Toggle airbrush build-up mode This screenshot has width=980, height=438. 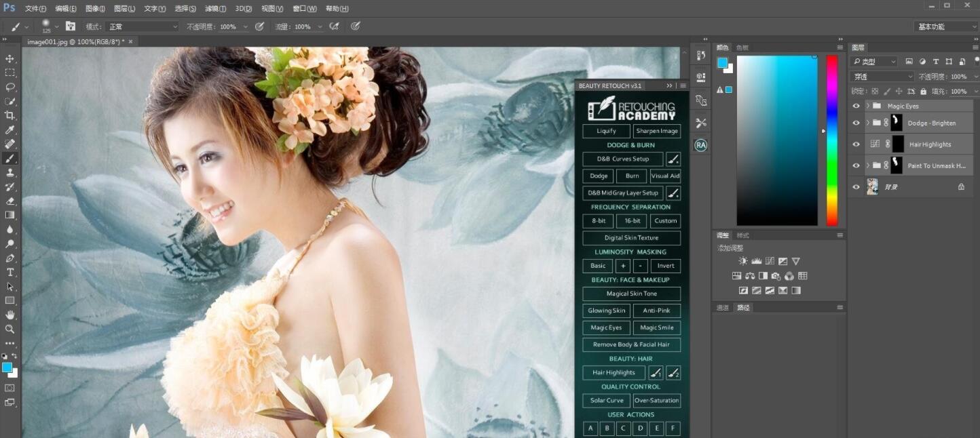[334, 26]
